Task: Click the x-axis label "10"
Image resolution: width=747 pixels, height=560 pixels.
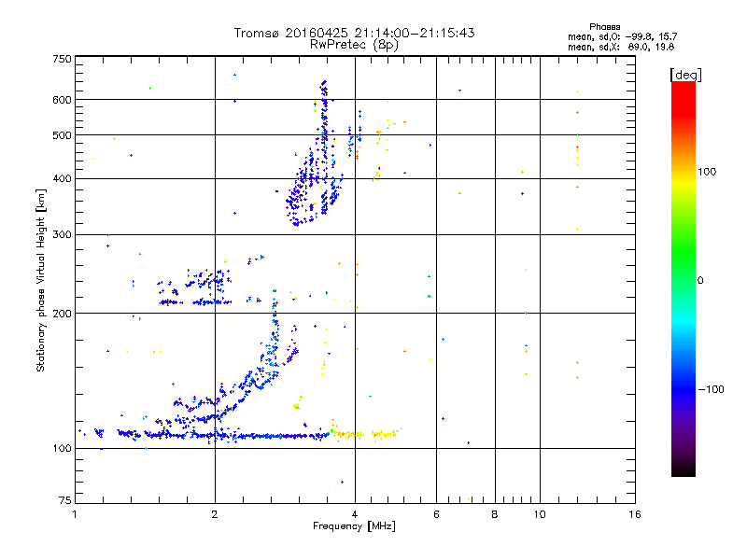Action: point(540,514)
